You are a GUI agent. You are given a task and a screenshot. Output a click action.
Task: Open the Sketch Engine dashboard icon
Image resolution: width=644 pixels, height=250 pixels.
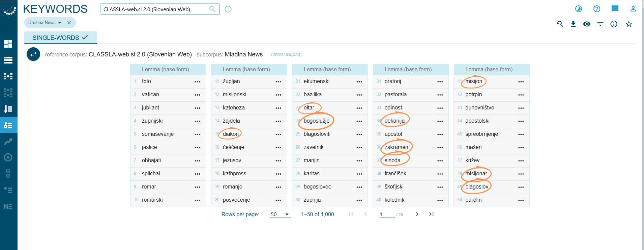coord(8,44)
